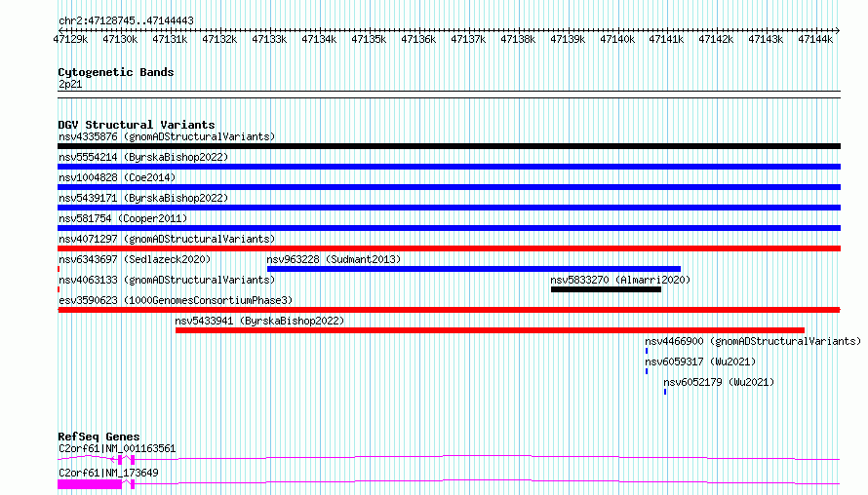Click the small blue nsv4466900 marker

coord(647,351)
